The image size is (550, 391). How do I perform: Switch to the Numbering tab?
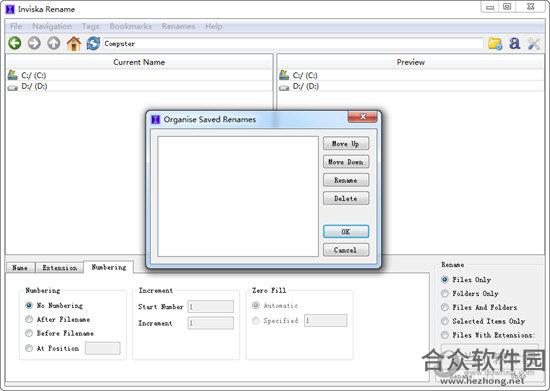[109, 267]
